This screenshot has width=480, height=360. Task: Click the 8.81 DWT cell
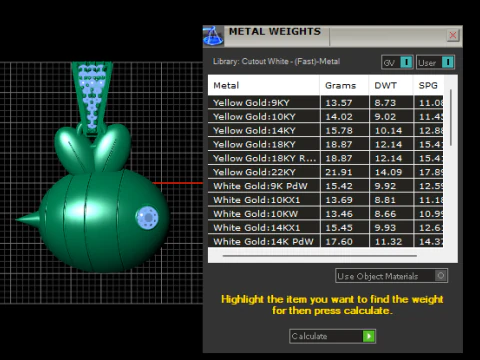click(x=391, y=200)
